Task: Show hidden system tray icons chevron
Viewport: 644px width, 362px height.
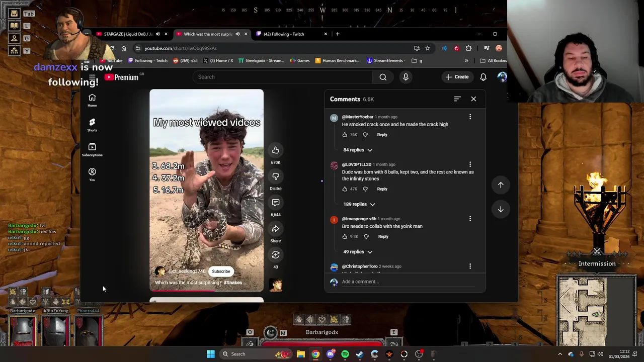Action: [x=560, y=354]
